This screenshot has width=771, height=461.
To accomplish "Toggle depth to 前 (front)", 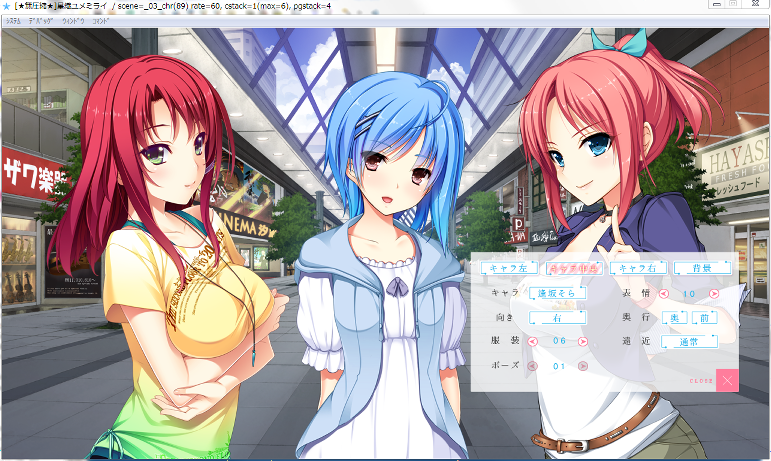I will pos(704,317).
